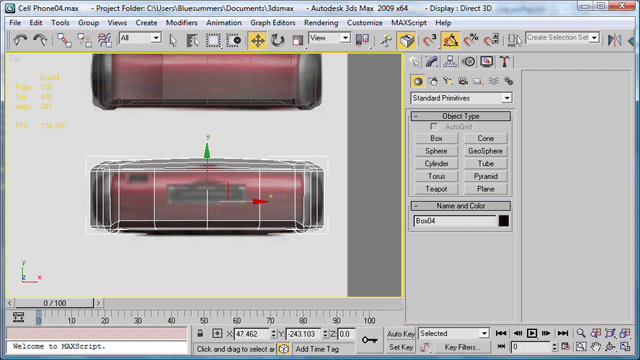Screen dimensions: 640x360
Task: Toggle the Selection Lock padlock icon
Action: (200, 333)
